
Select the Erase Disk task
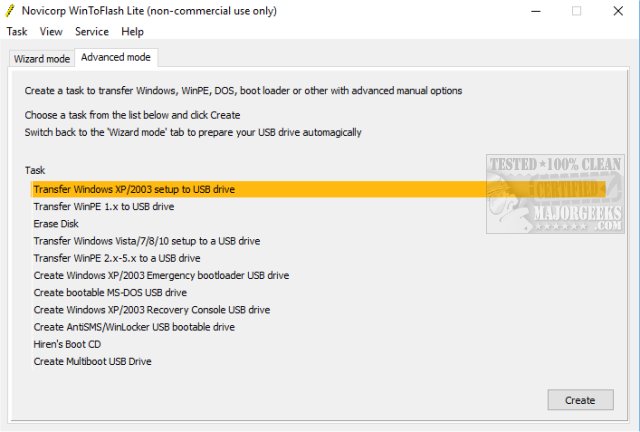click(x=56, y=224)
